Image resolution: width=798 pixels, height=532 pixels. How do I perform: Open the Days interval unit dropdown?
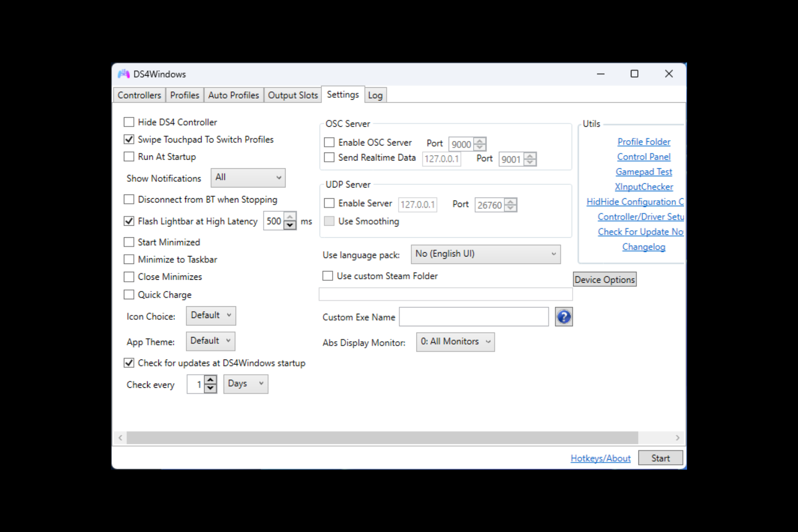[246, 384]
